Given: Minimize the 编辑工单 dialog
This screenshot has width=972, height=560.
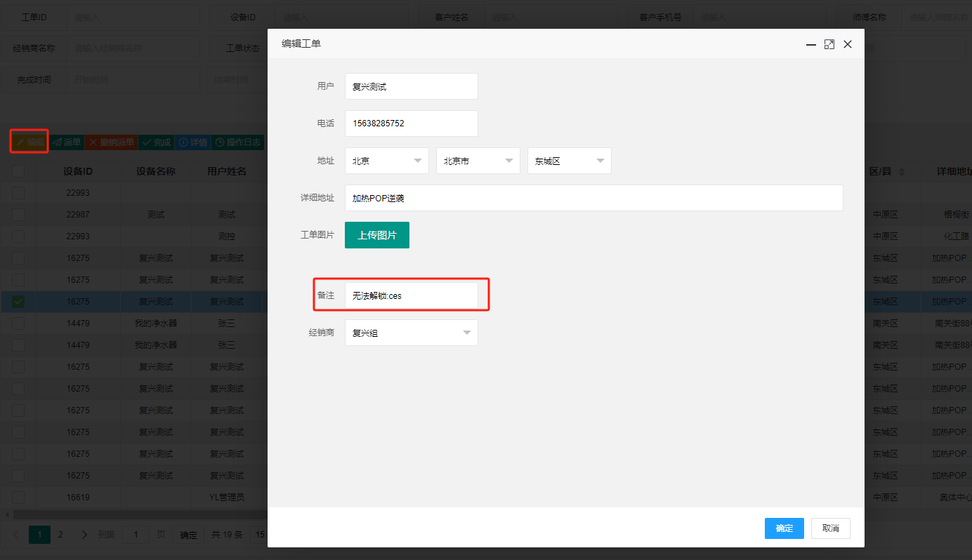Looking at the screenshot, I should click(810, 44).
